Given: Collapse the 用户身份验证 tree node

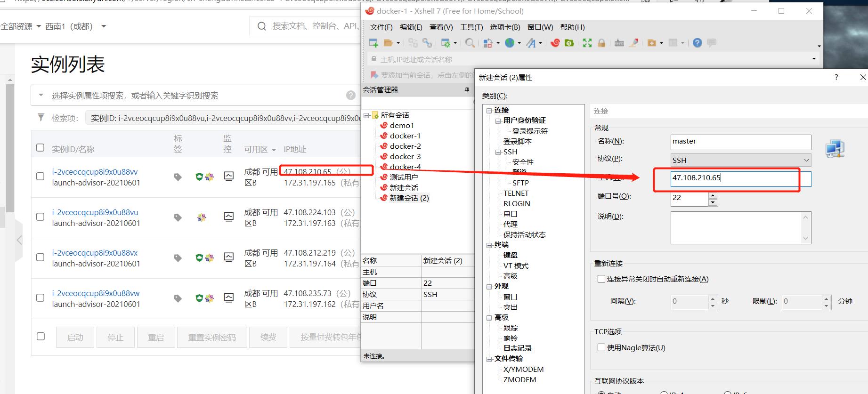Looking at the screenshot, I should click(x=498, y=121).
